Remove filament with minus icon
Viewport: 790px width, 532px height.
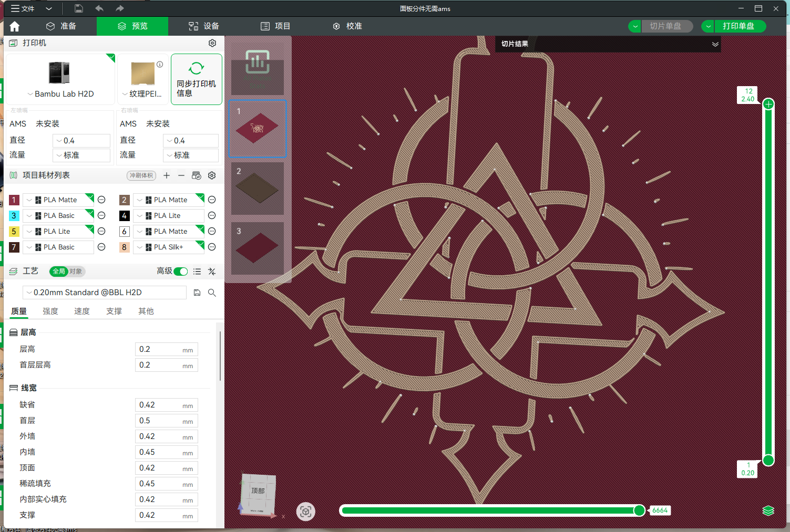coord(181,175)
